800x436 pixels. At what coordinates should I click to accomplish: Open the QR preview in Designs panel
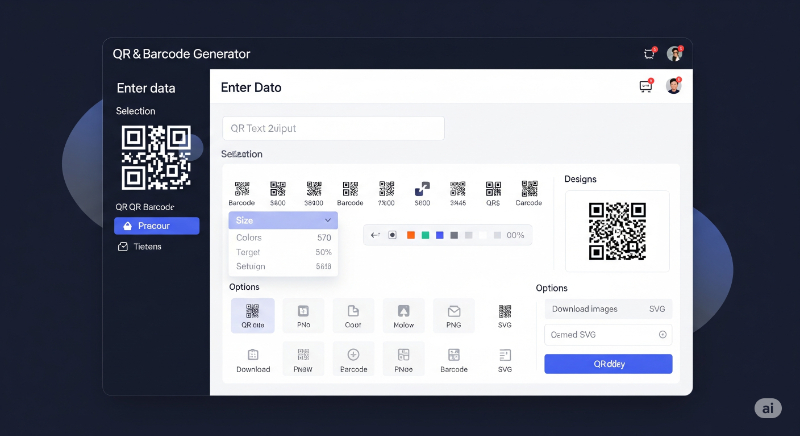[617, 231]
